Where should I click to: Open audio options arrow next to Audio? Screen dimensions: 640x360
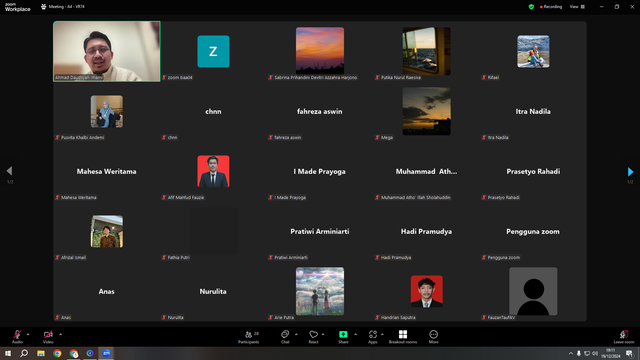coord(28,334)
